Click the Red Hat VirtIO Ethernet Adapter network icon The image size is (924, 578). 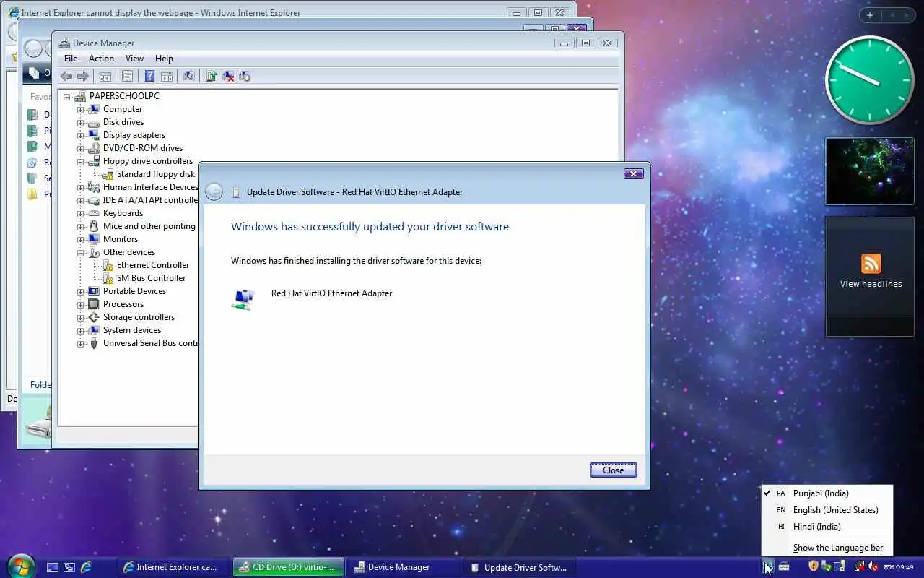244,299
